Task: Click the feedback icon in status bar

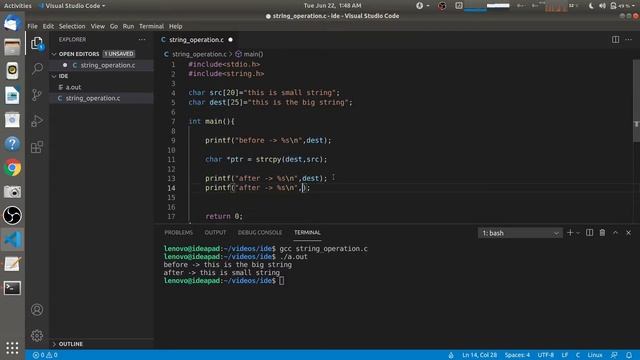Action: [x=614, y=355]
